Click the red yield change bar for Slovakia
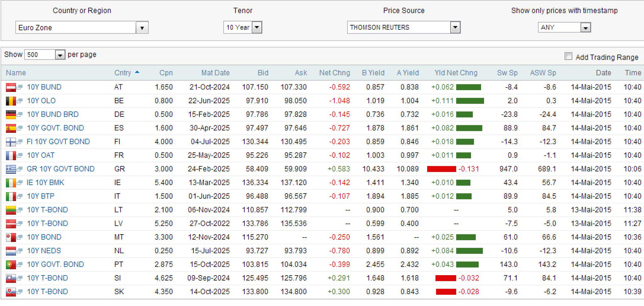 [x=446, y=292]
